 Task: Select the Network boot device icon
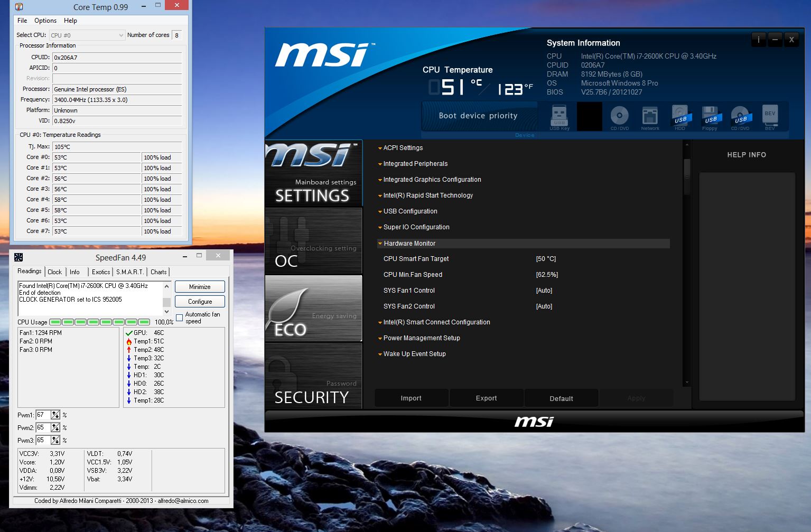pyautogui.click(x=650, y=117)
